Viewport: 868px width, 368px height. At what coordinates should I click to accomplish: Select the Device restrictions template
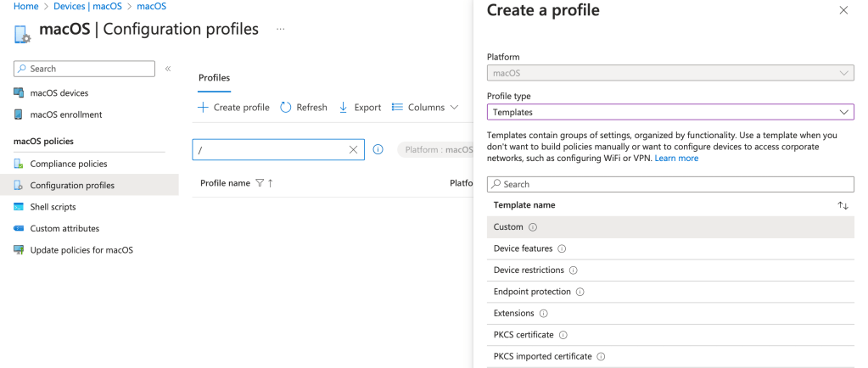[529, 270]
